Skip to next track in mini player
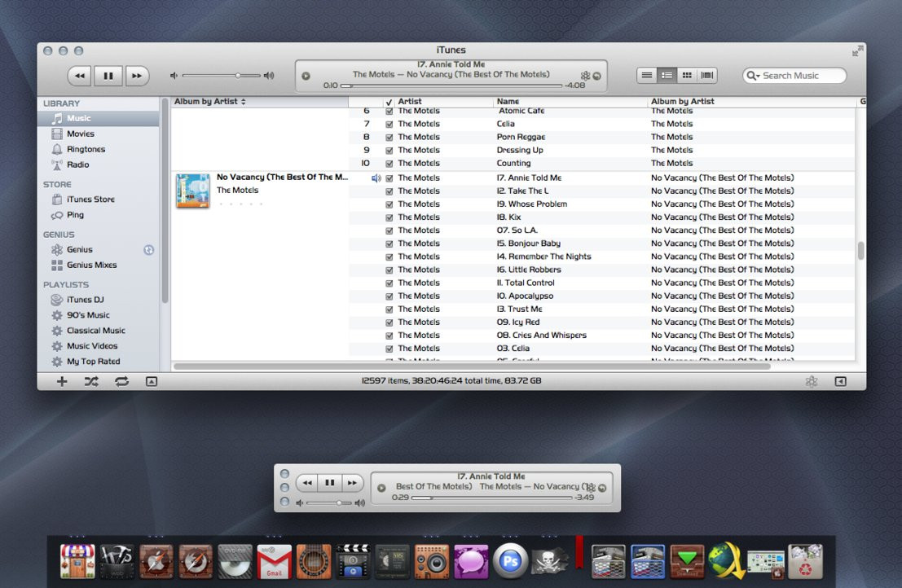 [352, 483]
